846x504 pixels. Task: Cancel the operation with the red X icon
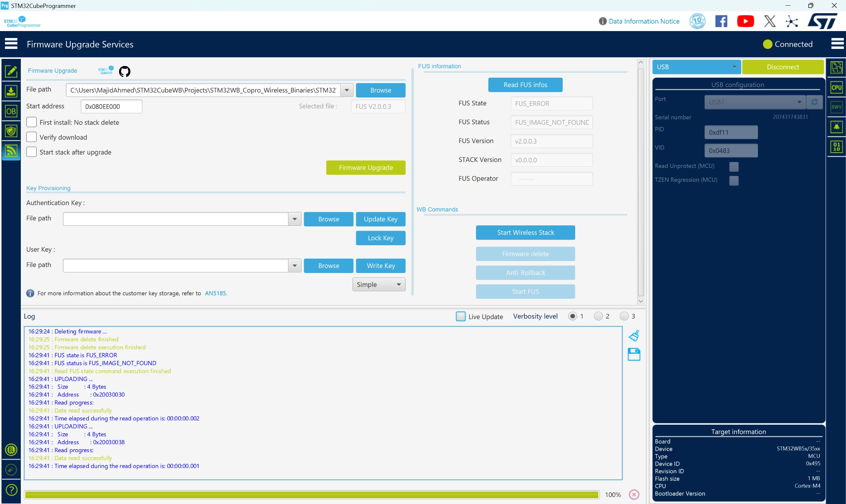(x=634, y=494)
